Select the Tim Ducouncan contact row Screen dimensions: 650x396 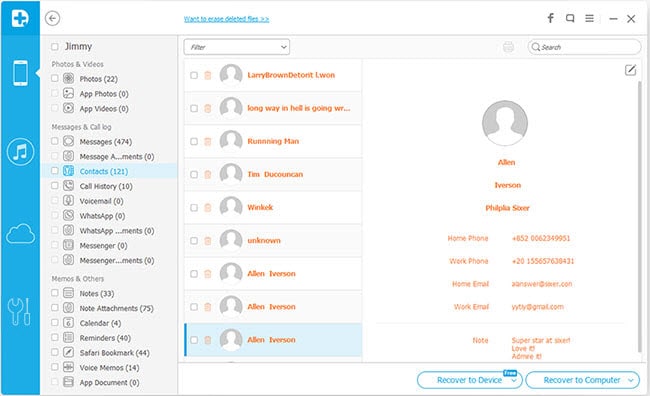coord(273,174)
